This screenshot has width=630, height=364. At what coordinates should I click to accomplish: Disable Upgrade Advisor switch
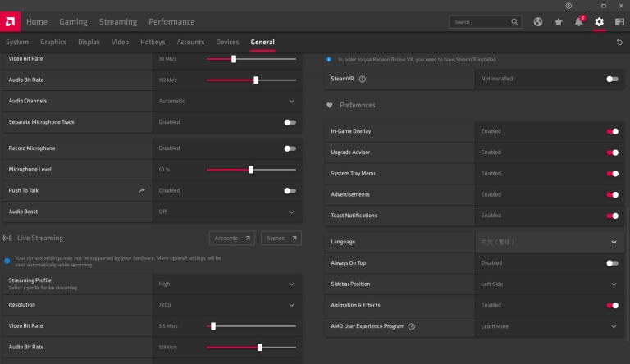click(612, 152)
